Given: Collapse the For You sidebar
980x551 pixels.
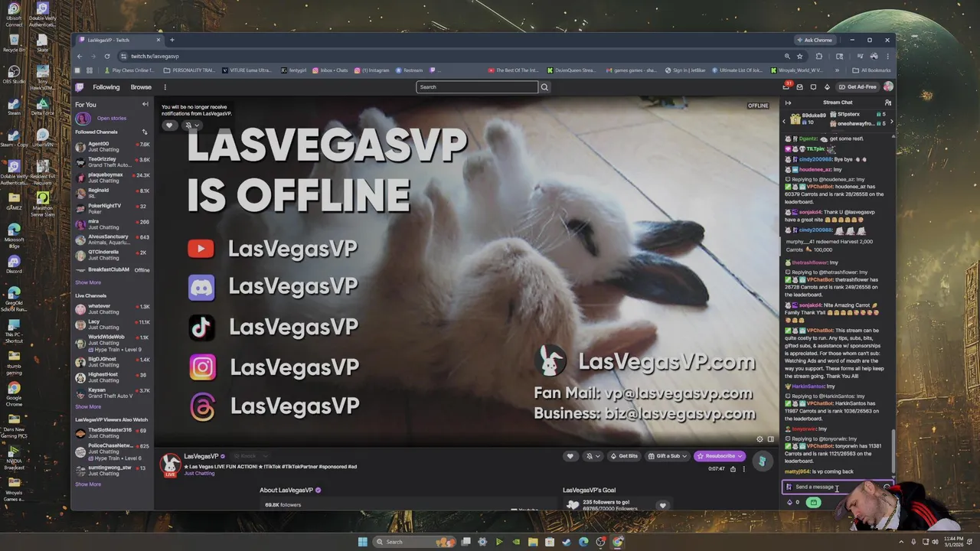Looking at the screenshot, I should tap(145, 104).
